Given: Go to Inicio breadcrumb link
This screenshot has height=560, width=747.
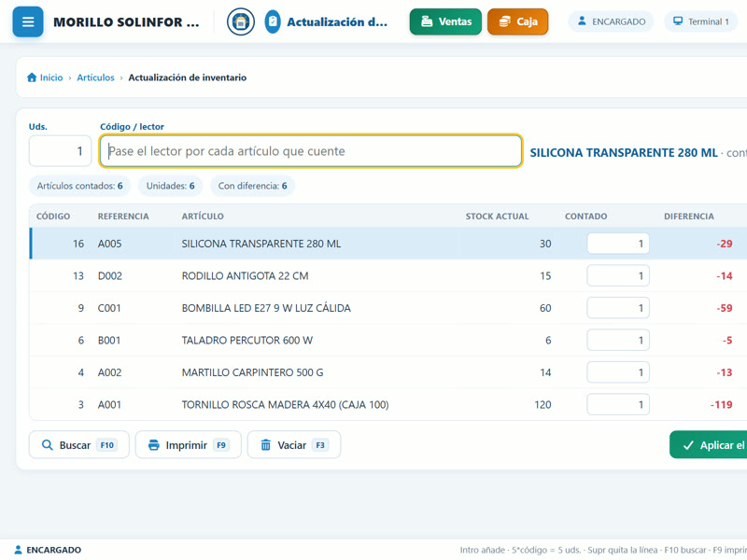Looking at the screenshot, I should [x=51, y=77].
